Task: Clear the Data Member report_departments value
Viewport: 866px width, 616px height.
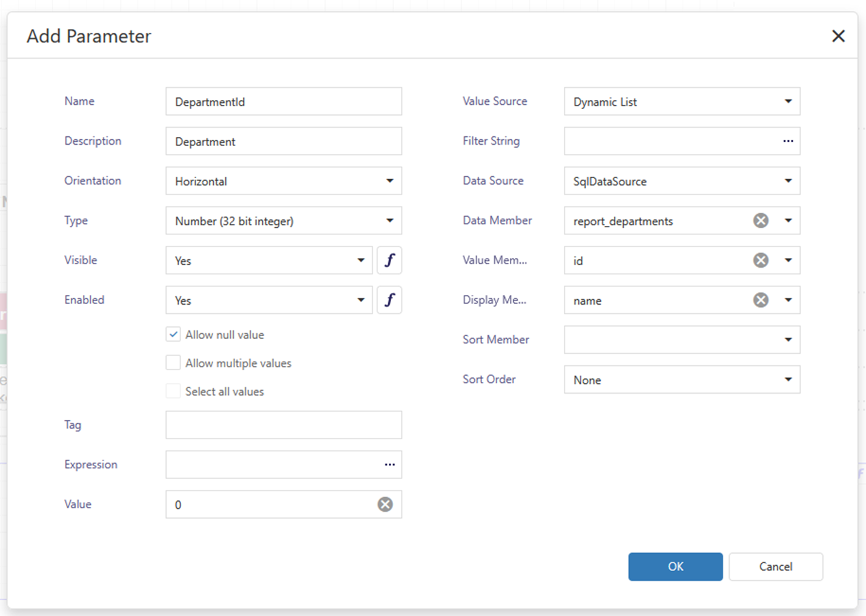Action: (761, 221)
